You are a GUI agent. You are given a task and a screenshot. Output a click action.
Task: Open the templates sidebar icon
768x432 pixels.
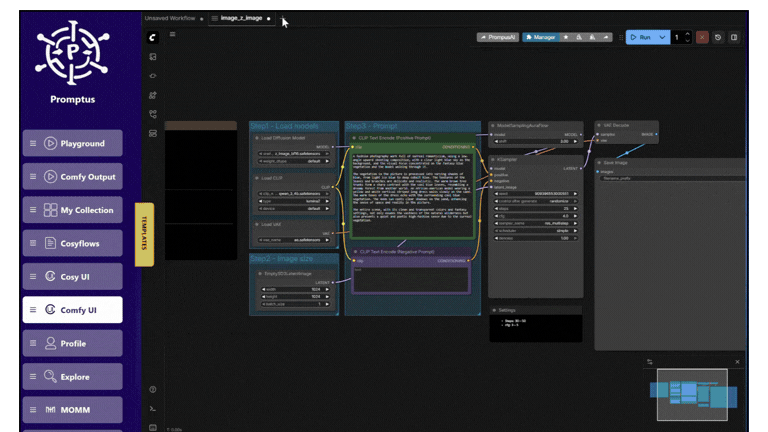tap(153, 133)
